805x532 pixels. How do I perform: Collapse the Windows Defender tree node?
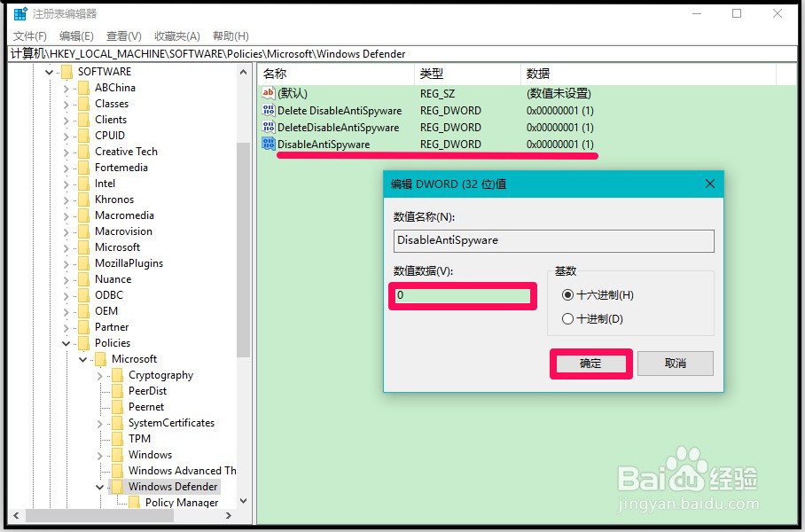point(99,487)
